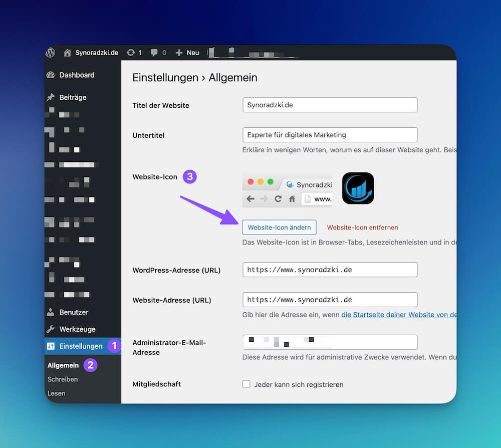Focus the Untertitel input field

pos(330,135)
